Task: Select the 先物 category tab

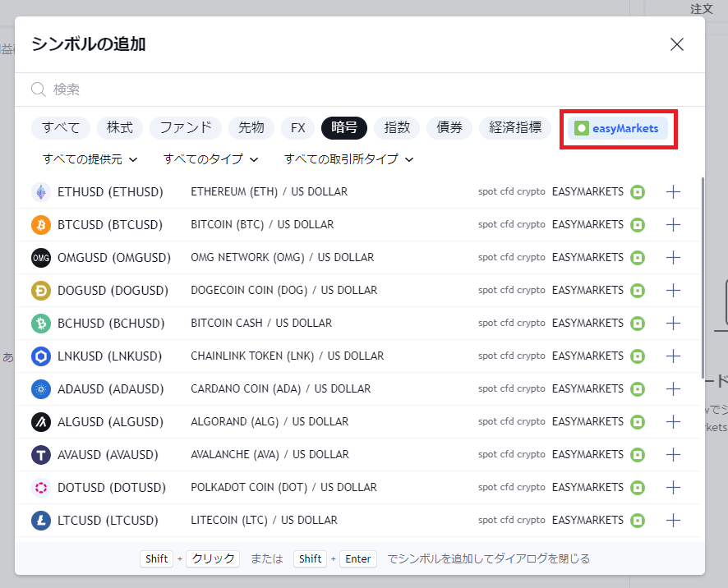Action: (x=251, y=127)
